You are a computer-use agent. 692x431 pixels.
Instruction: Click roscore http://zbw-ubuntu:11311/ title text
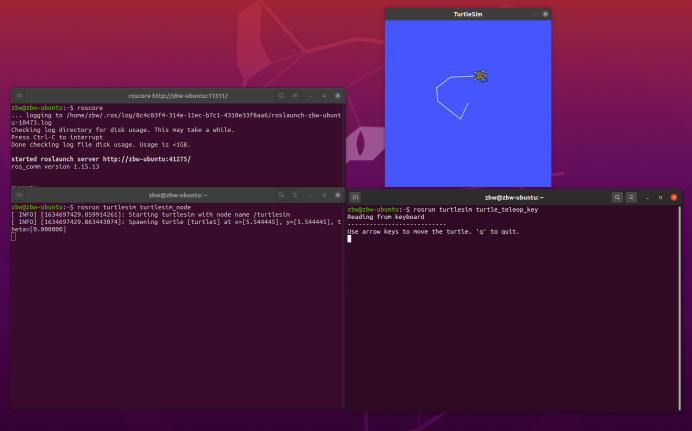(x=178, y=96)
